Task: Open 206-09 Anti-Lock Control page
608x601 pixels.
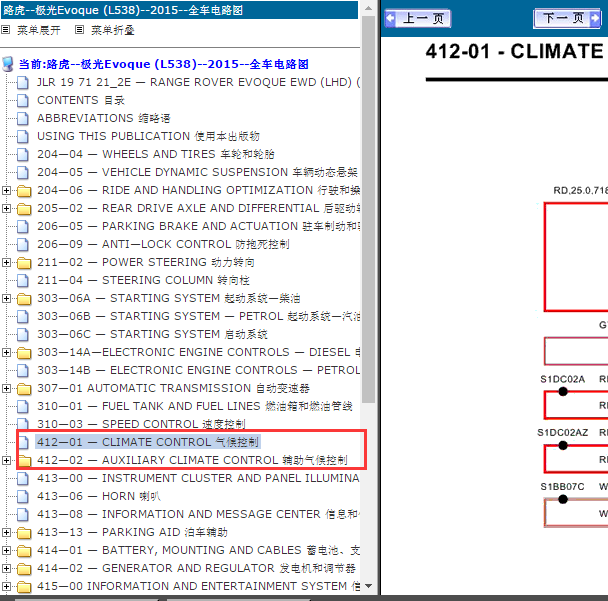Action: (x=163, y=244)
